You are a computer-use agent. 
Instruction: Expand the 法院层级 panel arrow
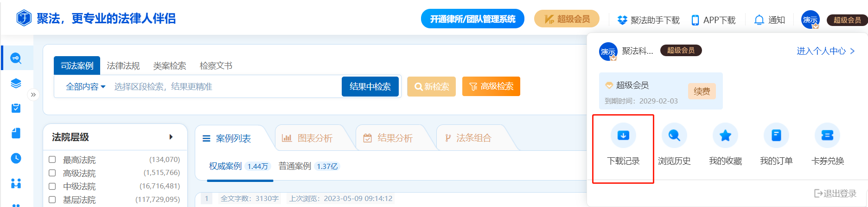[171, 137]
